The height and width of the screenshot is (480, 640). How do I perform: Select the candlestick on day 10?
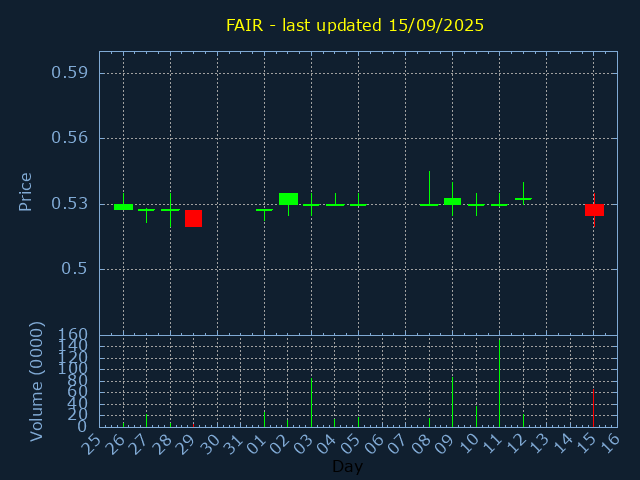(476, 204)
